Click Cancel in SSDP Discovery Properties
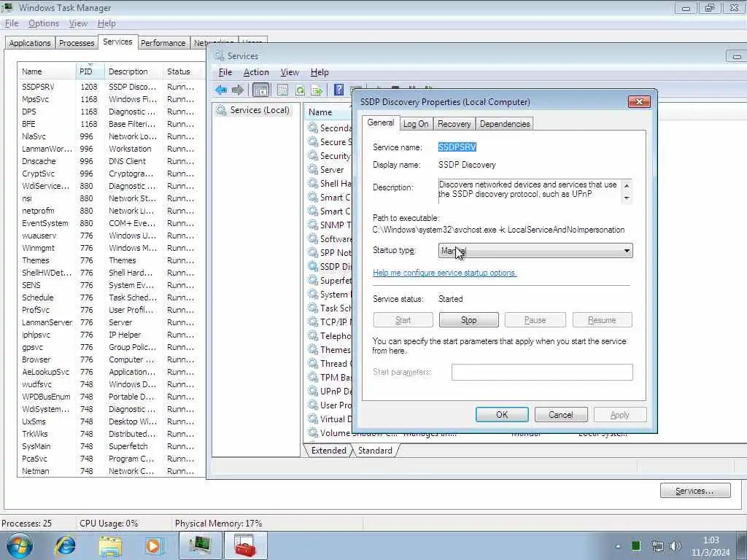The height and width of the screenshot is (560, 747). point(561,414)
